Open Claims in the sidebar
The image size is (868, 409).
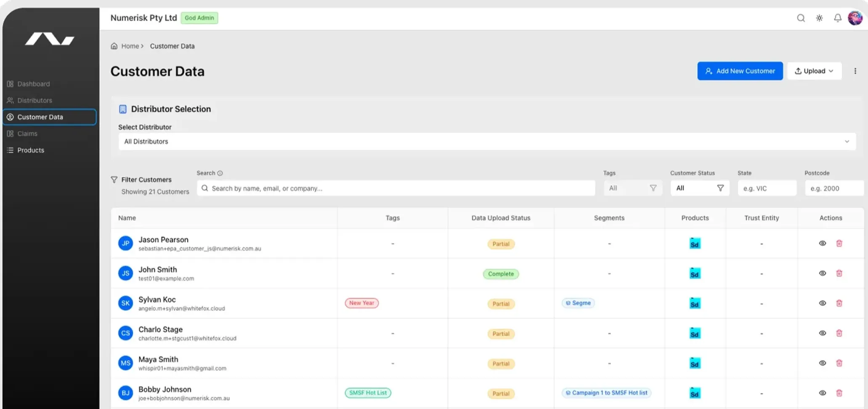point(50,134)
